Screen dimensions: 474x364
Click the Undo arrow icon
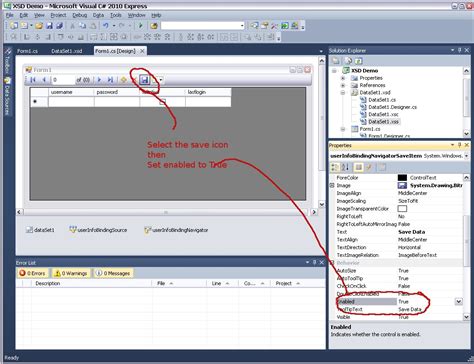[106, 26]
